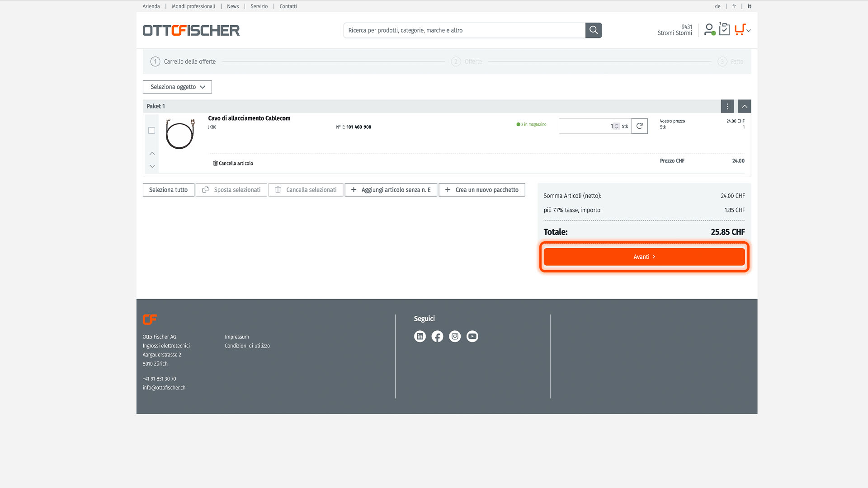The width and height of the screenshot is (868, 488).
Task: Switch language to de
Action: (x=718, y=6)
